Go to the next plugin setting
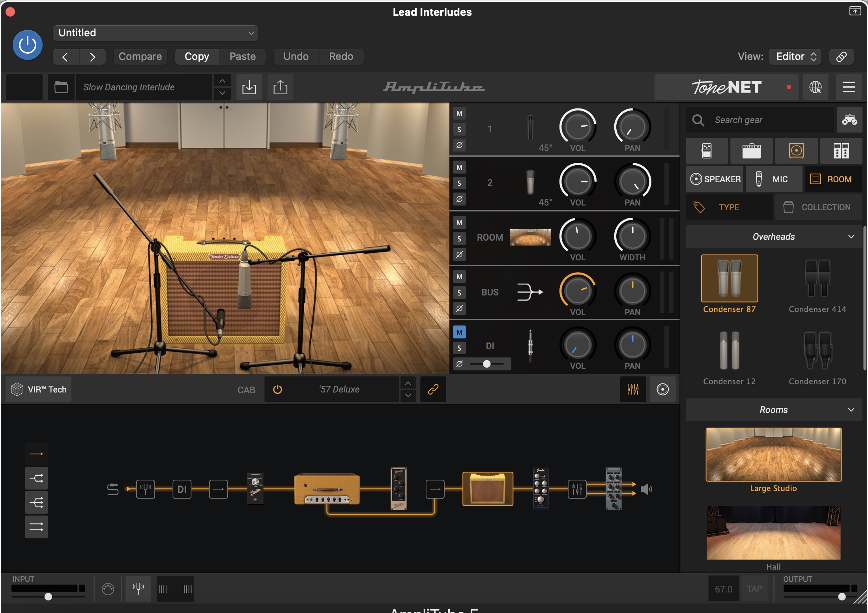This screenshot has height=613, width=868. click(x=92, y=57)
